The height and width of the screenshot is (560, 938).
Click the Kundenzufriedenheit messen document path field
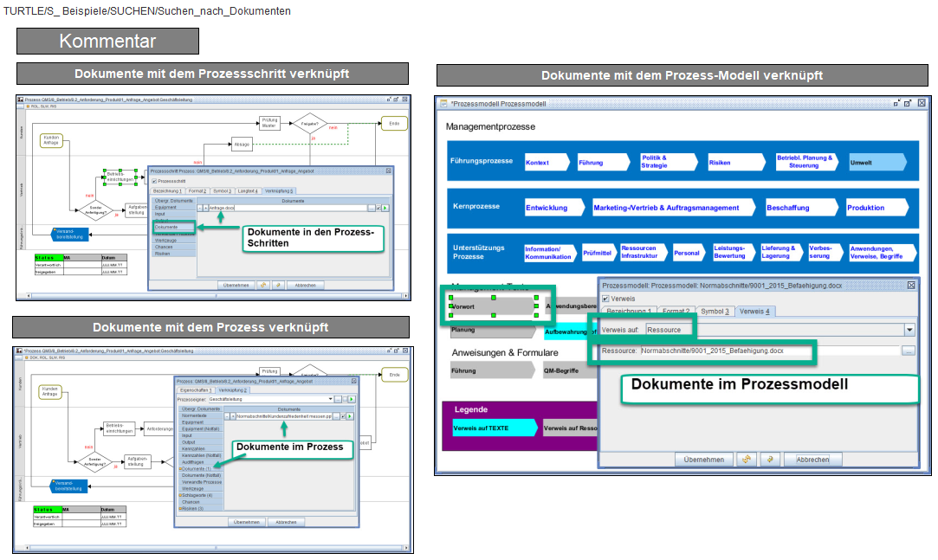click(x=283, y=416)
